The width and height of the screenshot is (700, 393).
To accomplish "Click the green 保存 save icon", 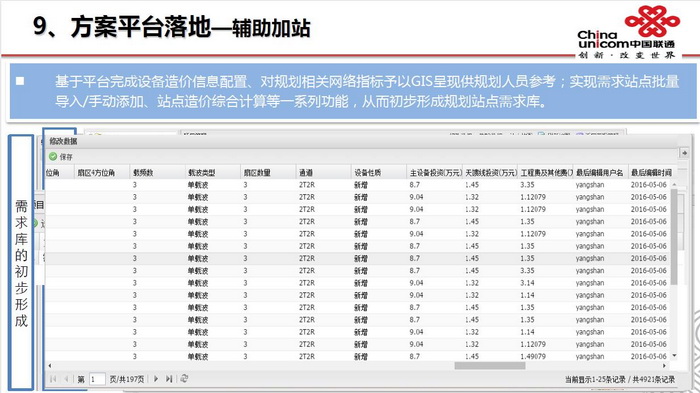I will click(53, 156).
